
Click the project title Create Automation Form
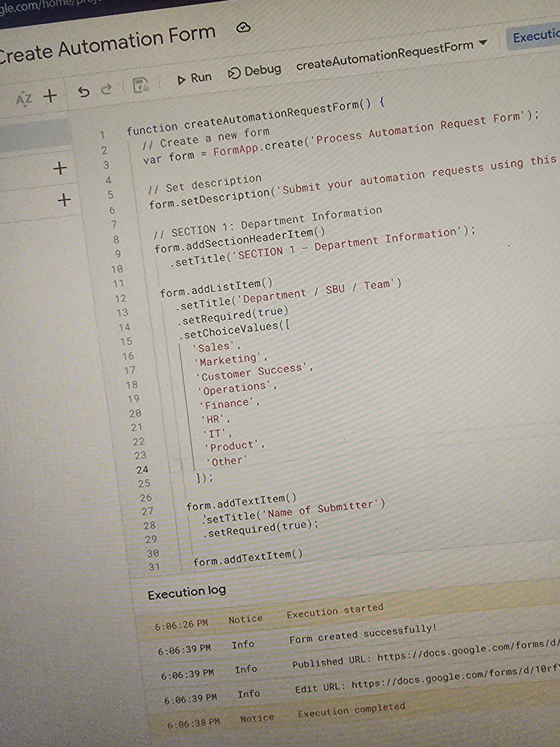click(106, 44)
